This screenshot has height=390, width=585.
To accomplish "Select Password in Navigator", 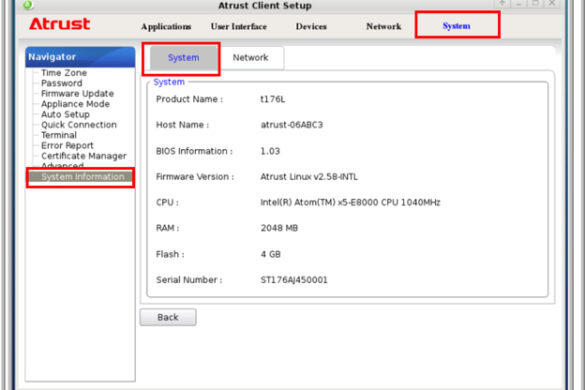I will pos(62,83).
